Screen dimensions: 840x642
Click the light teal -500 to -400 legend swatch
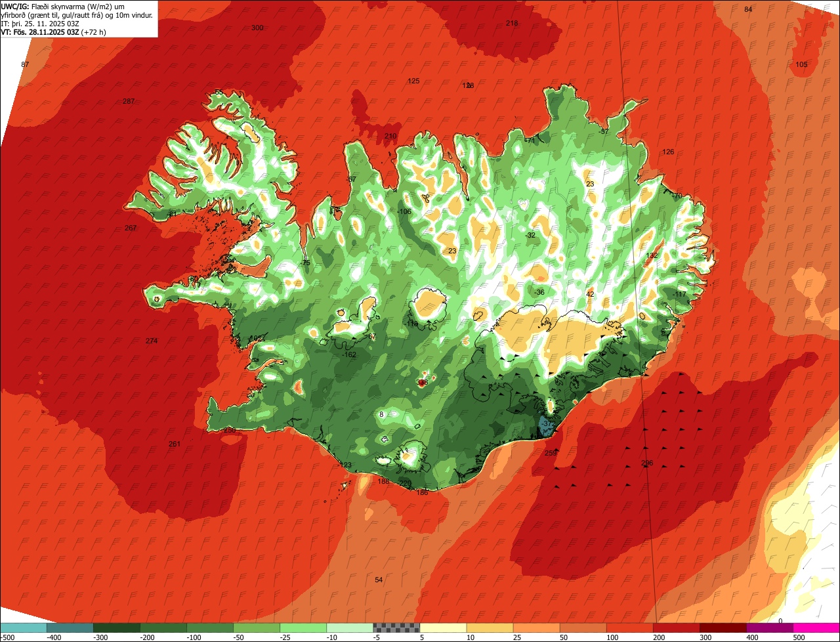pyautogui.click(x=23, y=628)
